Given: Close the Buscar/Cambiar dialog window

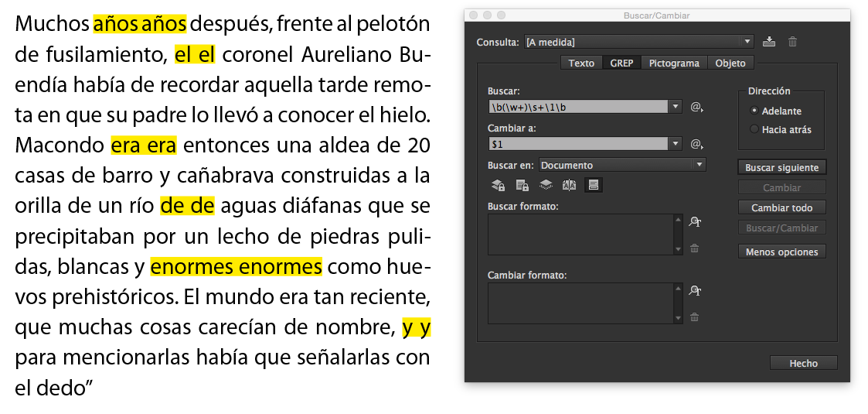Looking at the screenshot, I should coord(473,15).
